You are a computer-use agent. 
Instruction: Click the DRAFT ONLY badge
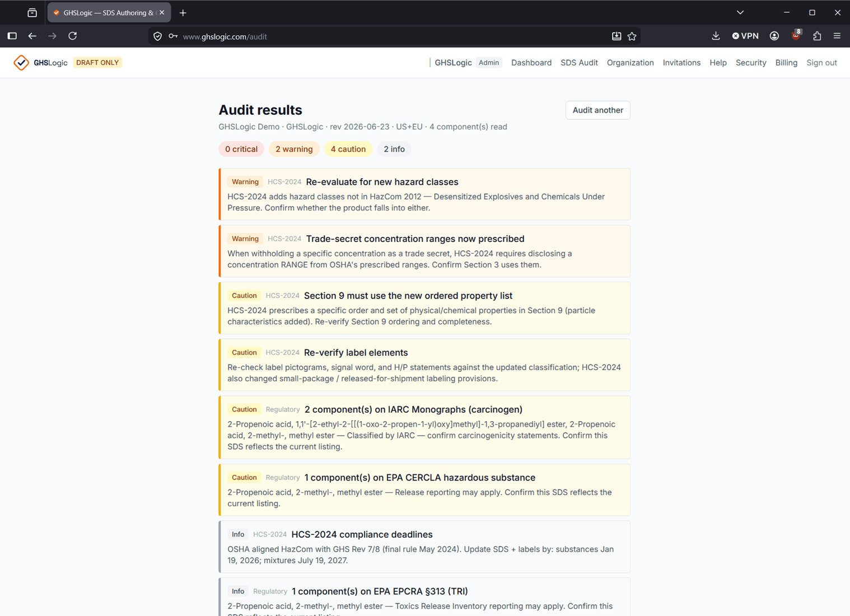click(x=97, y=63)
